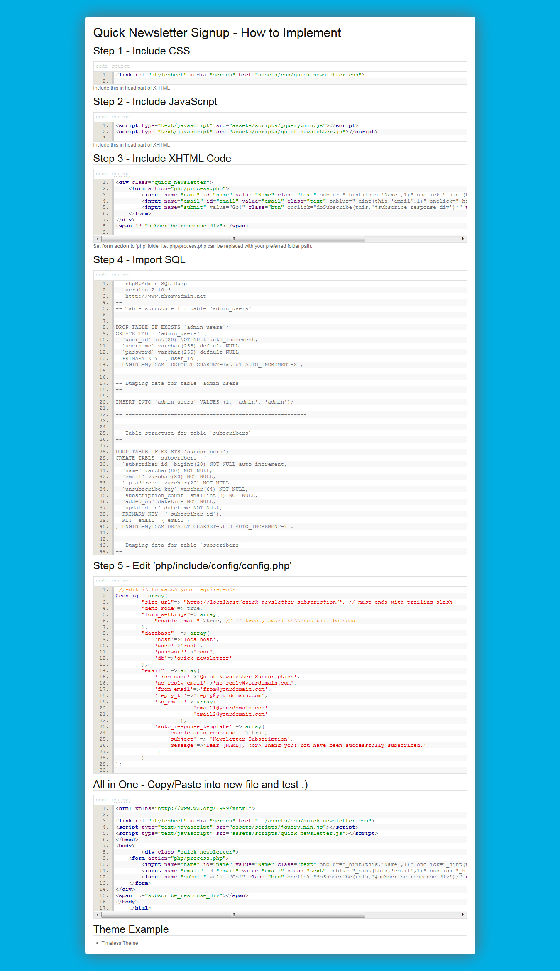
Task: Click the 'All in One - Copy/Paste' heading
Action: click(x=201, y=785)
